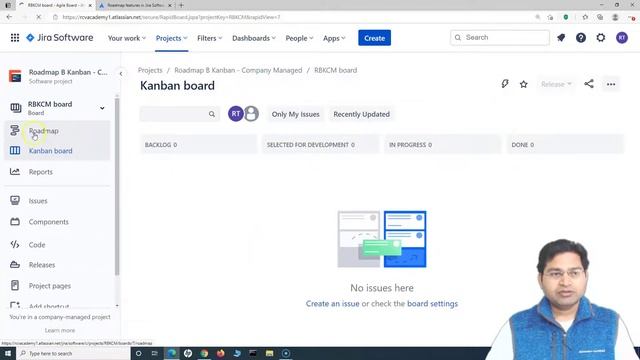Click the RBKCM board breadcrumb

336,70
